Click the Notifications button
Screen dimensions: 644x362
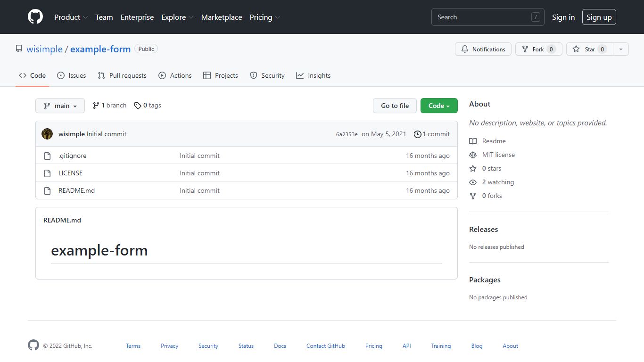point(483,49)
